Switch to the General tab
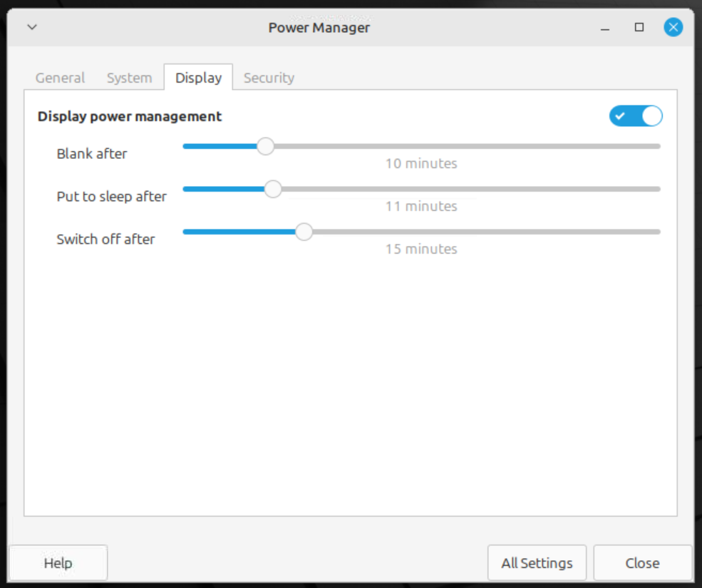Viewport: 702px width, 588px height. click(x=60, y=78)
